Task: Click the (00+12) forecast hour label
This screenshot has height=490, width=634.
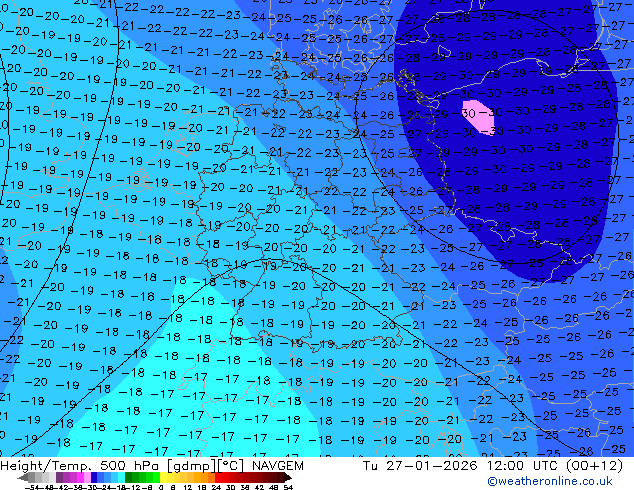Action: [594, 466]
